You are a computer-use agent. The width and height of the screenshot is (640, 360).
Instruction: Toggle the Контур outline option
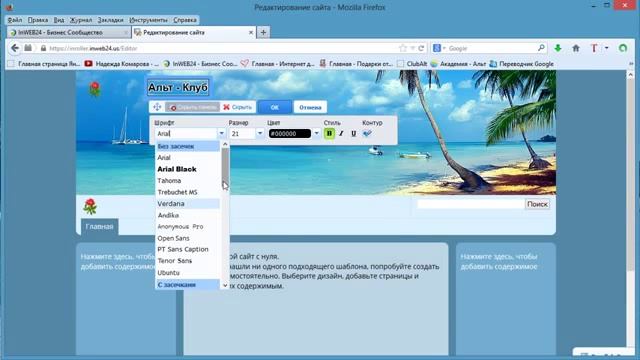pos(367,133)
